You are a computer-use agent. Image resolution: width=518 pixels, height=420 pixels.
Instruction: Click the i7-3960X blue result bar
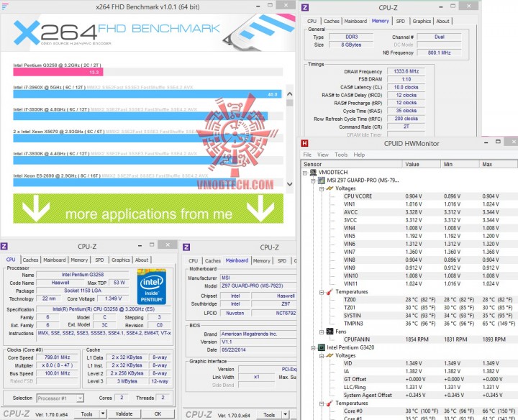[x=147, y=94]
